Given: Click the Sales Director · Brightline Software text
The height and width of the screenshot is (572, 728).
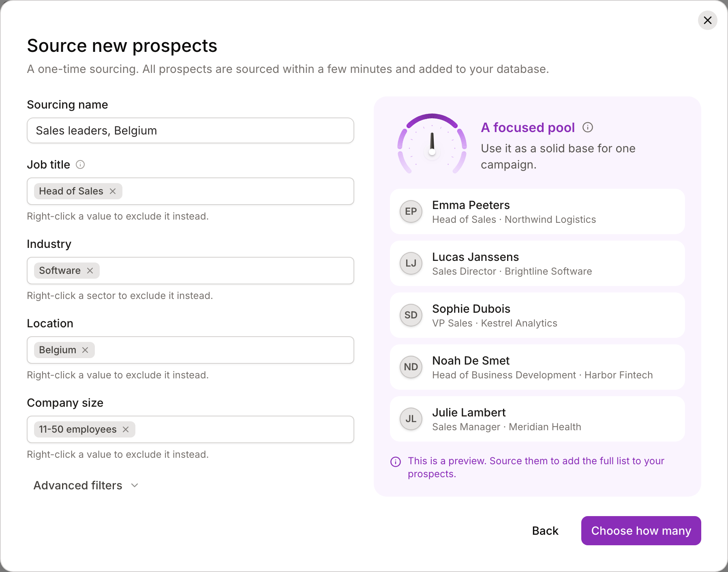Looking at the screenshot, I should pyautogui.click(x=512, y=271).
